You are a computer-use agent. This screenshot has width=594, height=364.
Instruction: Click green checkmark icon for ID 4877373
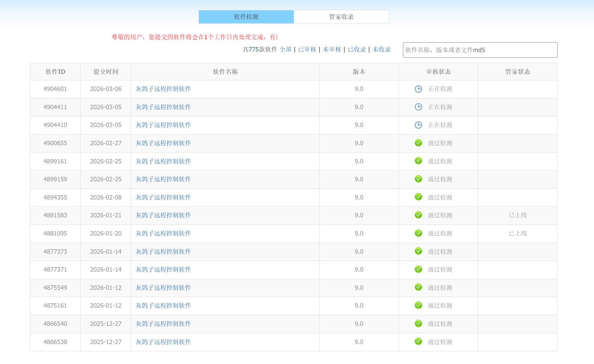click(x=418, y=251)
